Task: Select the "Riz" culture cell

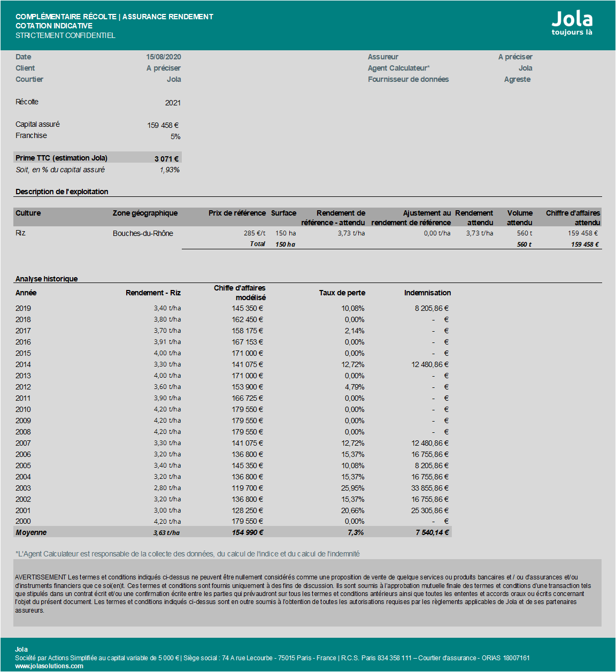Action: click(x=20, y=233)
